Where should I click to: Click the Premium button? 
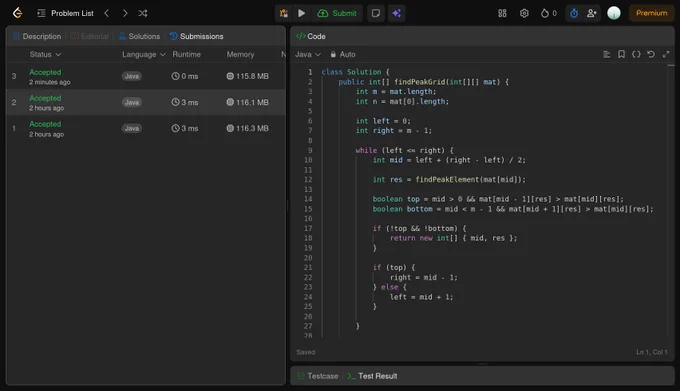651,13
